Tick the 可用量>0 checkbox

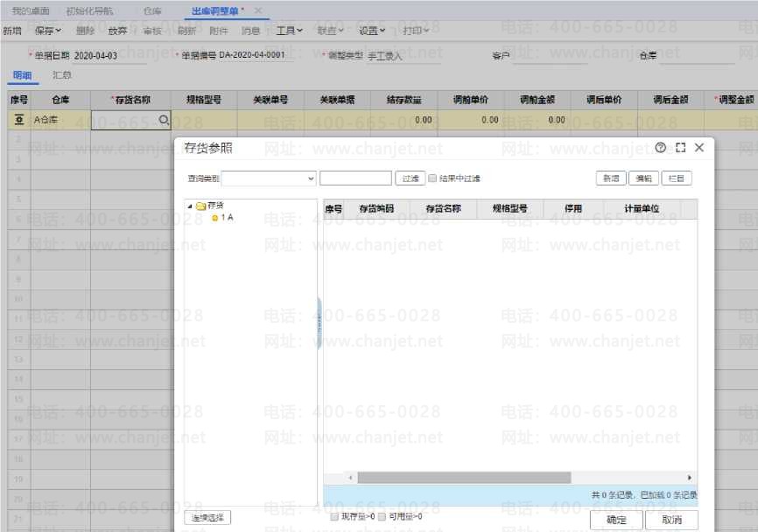coord(382,517)
